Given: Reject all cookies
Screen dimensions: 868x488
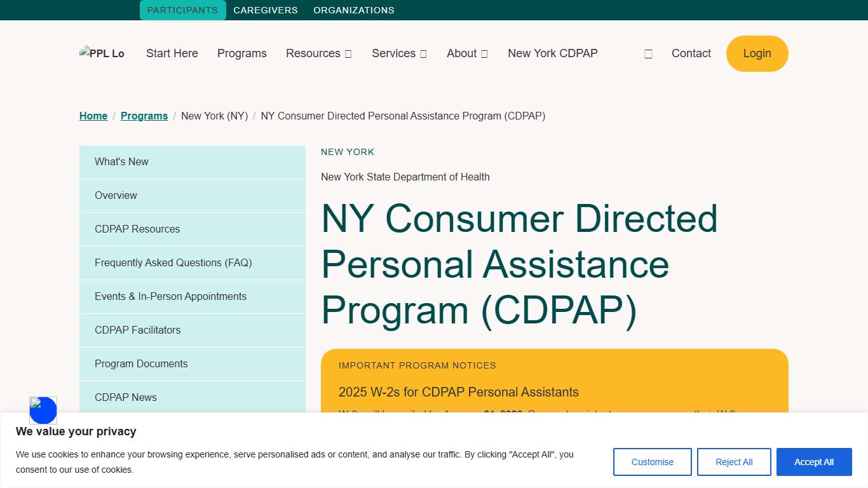Looking at the screenshot, I should (734, 462).
